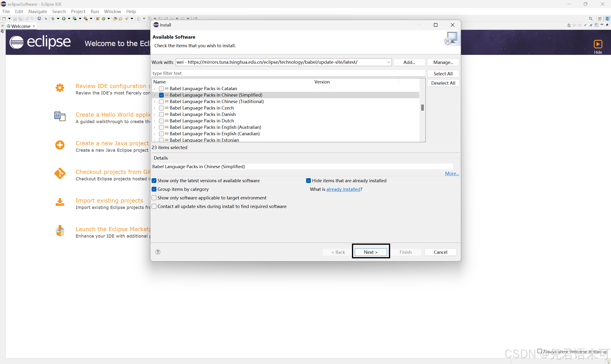Expand the Dutch language pack tree row
Image resolution: width=611 pixels, height=364 pixels.
click(x=155, y=121)
